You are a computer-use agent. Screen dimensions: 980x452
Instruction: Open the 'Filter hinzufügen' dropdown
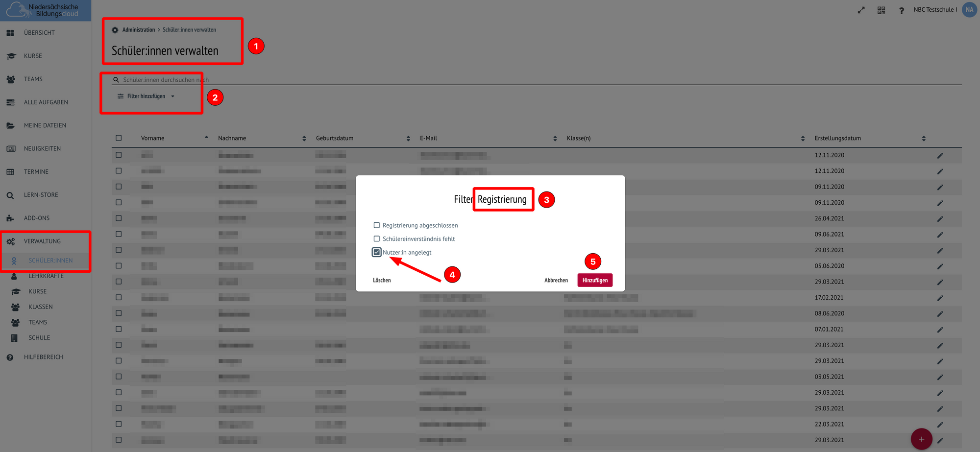tap(146, 96)
